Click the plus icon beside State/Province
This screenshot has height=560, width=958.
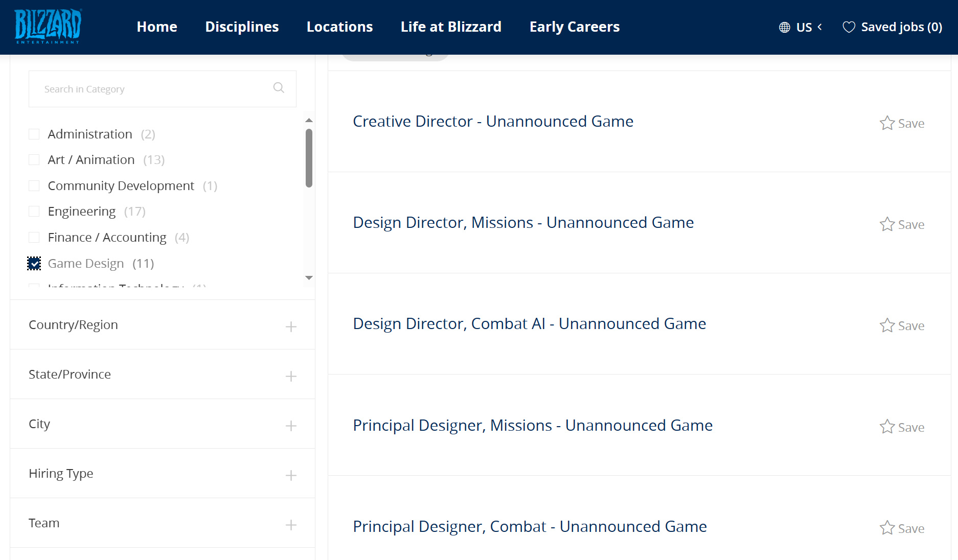point(291,376)
